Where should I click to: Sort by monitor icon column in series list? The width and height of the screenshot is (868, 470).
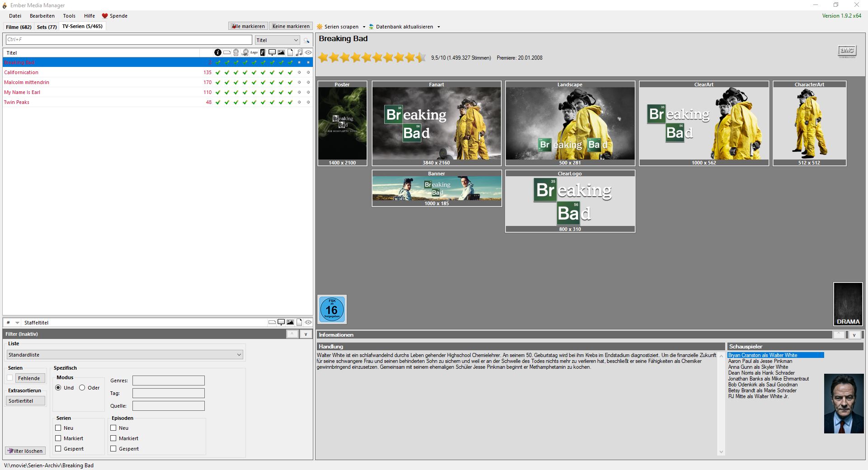(272, 52)
